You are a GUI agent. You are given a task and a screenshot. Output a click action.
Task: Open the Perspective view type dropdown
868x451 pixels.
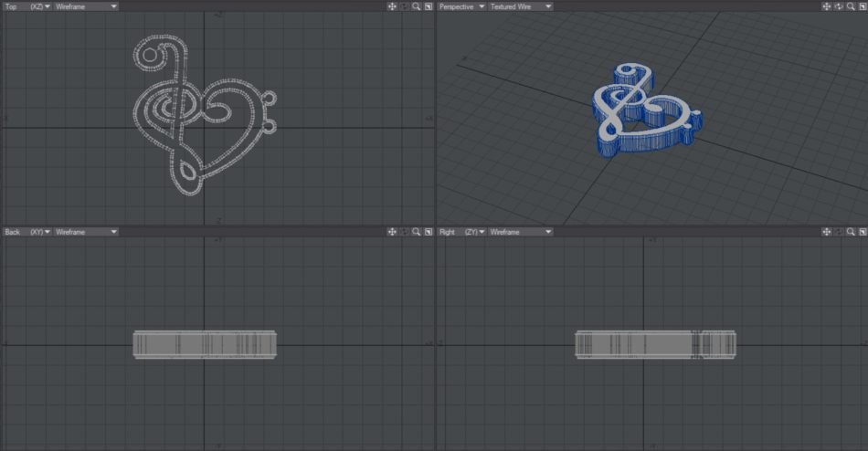click(x=461, y=6)
